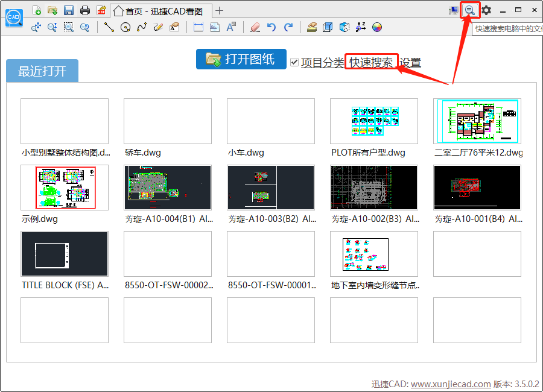Click the export to PDF icon

(101, 10)
